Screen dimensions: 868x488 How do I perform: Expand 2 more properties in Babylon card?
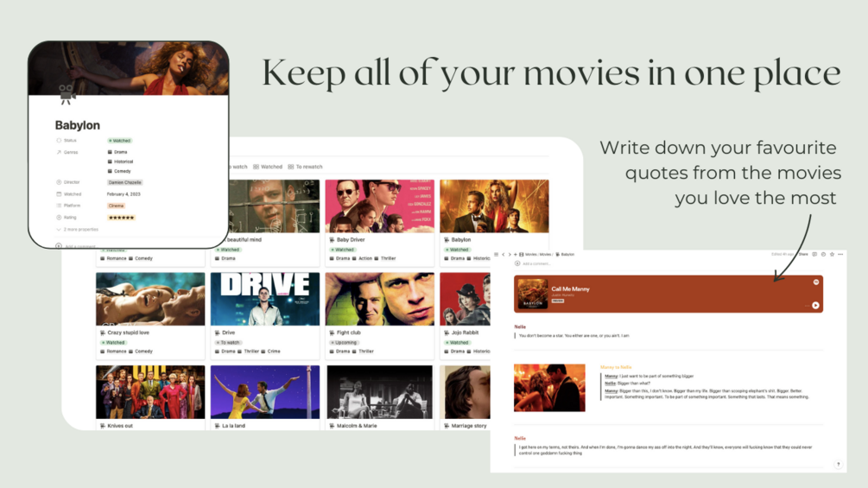coord(78,230)
